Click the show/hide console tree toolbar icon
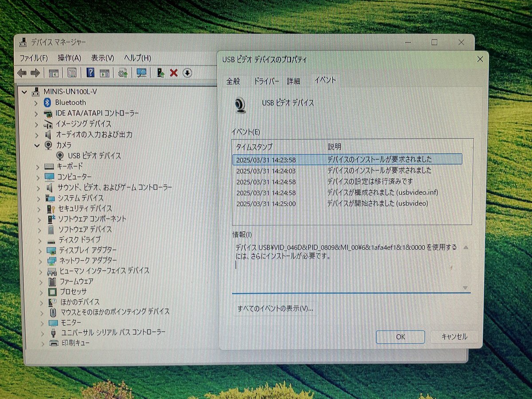532x399 pixels. [54, 73]
